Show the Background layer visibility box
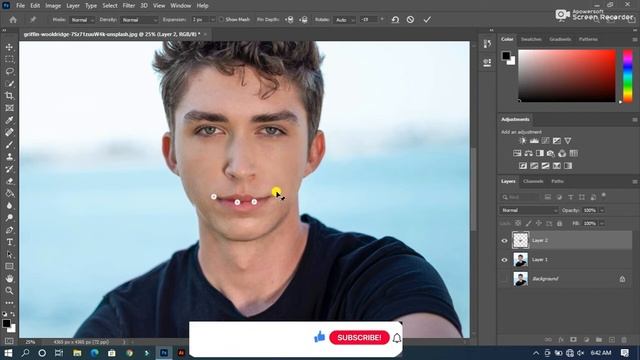The image size is (640, 360). (504, 279)
